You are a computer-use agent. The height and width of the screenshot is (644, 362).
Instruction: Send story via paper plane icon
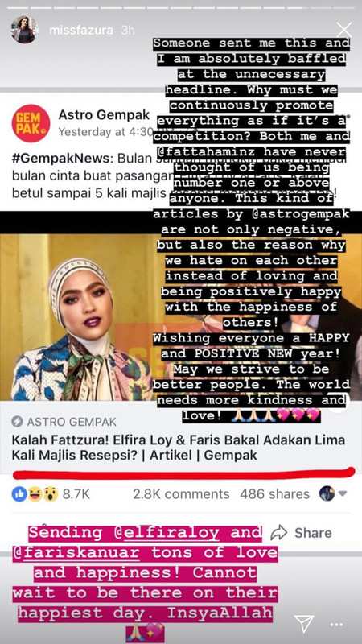point(305,623)
